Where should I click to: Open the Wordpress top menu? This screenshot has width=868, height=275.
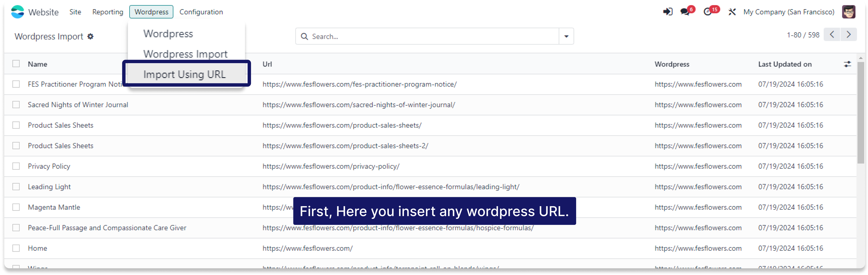(151, 12)
